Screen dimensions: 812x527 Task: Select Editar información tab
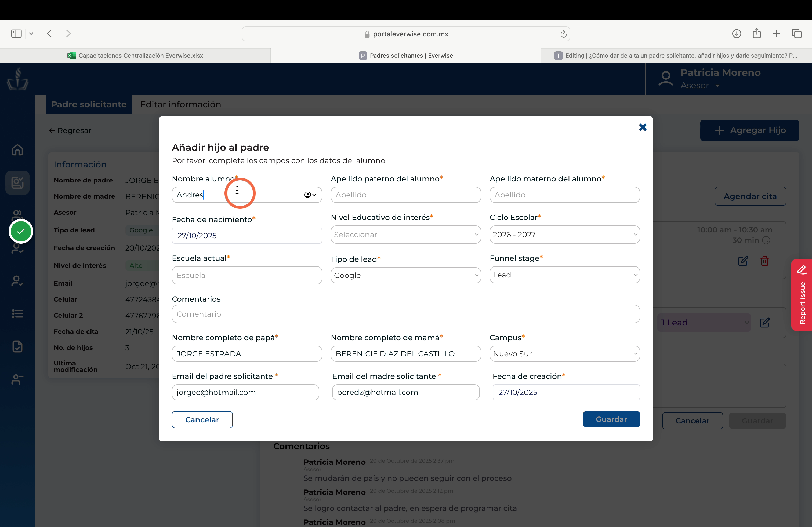tap(180, 104)
